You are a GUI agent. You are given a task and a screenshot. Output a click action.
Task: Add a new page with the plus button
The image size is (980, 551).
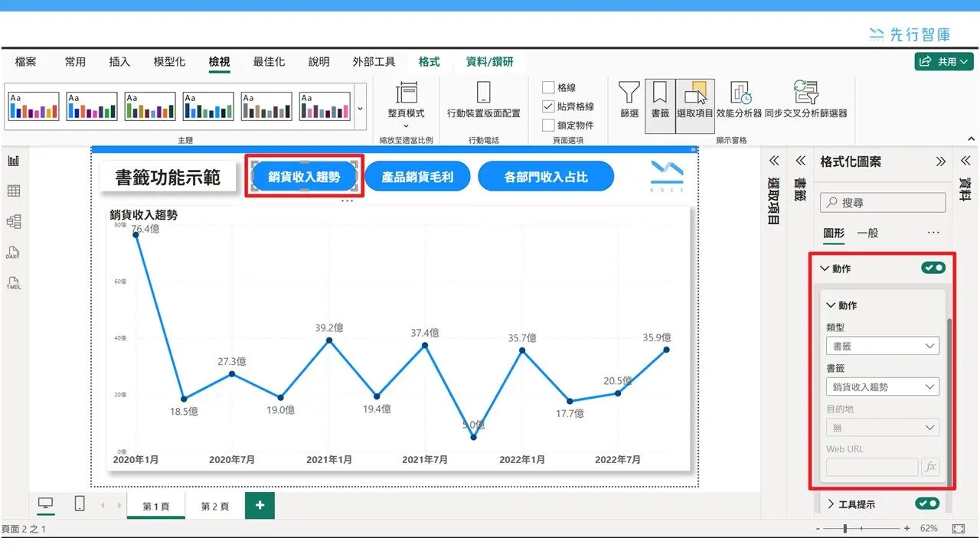[260, 505]
